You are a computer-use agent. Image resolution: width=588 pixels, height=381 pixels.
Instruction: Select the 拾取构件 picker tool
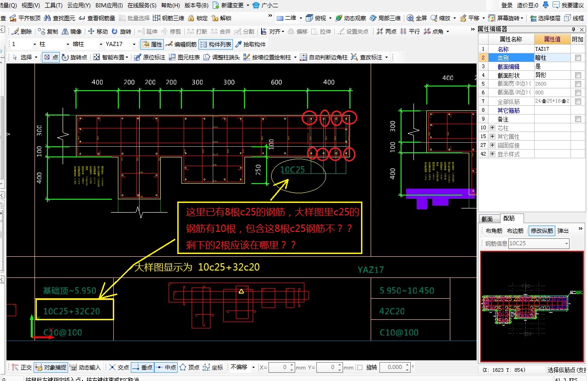coord(251,45)
